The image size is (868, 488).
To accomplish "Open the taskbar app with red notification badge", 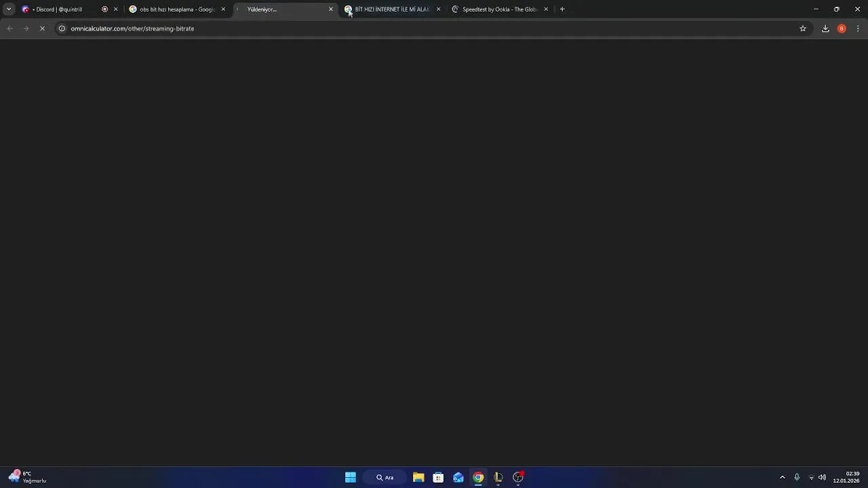I will pyautogui.click(x=518, y=477).
